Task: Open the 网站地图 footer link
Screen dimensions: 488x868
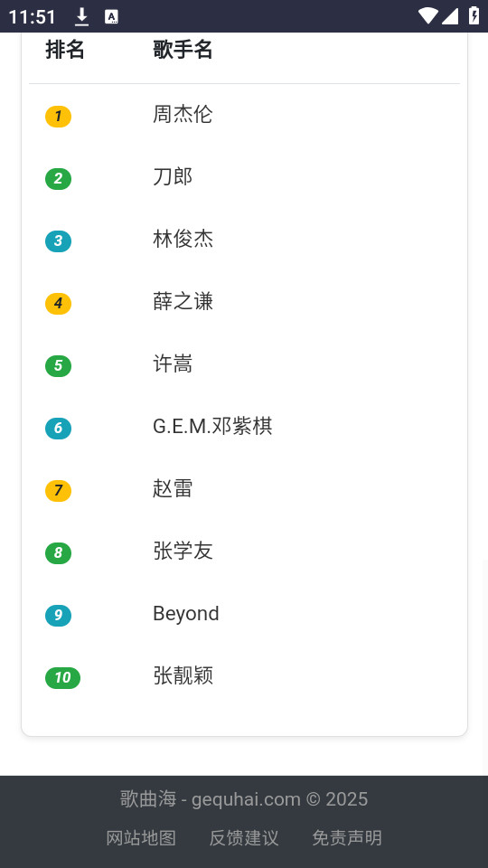Action: 141,838
